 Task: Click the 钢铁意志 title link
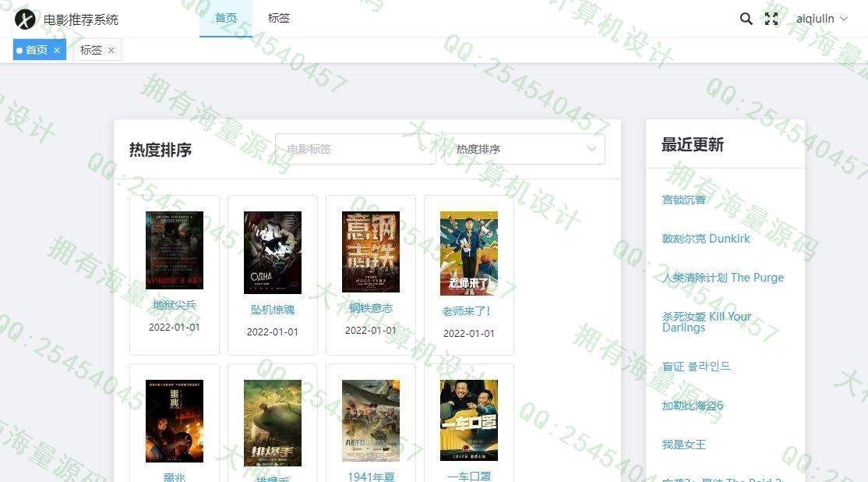(370, 308)
